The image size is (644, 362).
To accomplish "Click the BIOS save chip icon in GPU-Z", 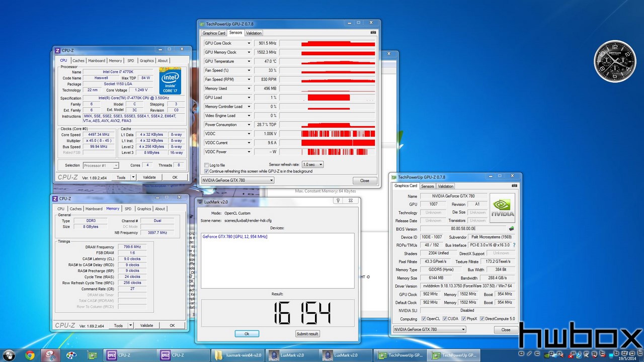I will (x=512, y=229).
